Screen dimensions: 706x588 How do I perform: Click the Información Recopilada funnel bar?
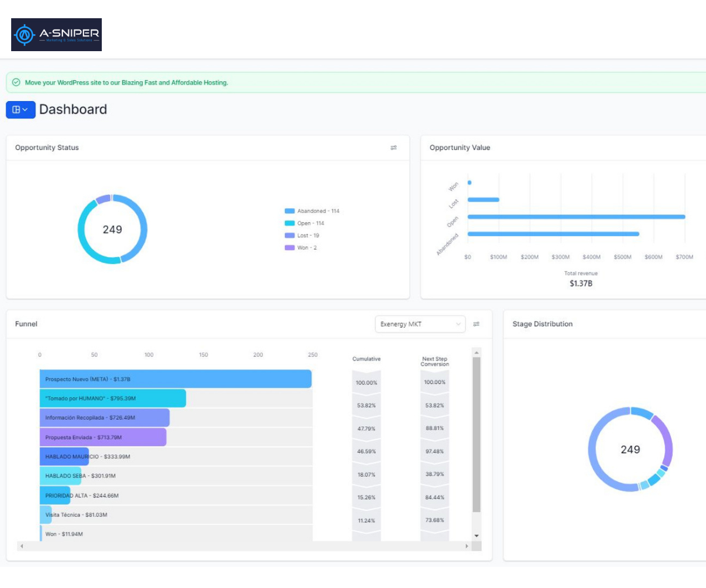click(105, 418)
